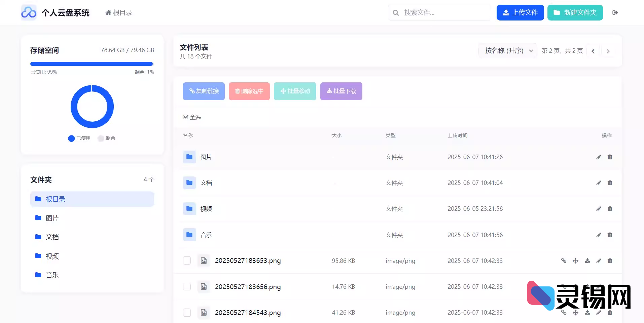Click the storage usage progress bar
The image size is (644, 323).
(x=92, y=64)
